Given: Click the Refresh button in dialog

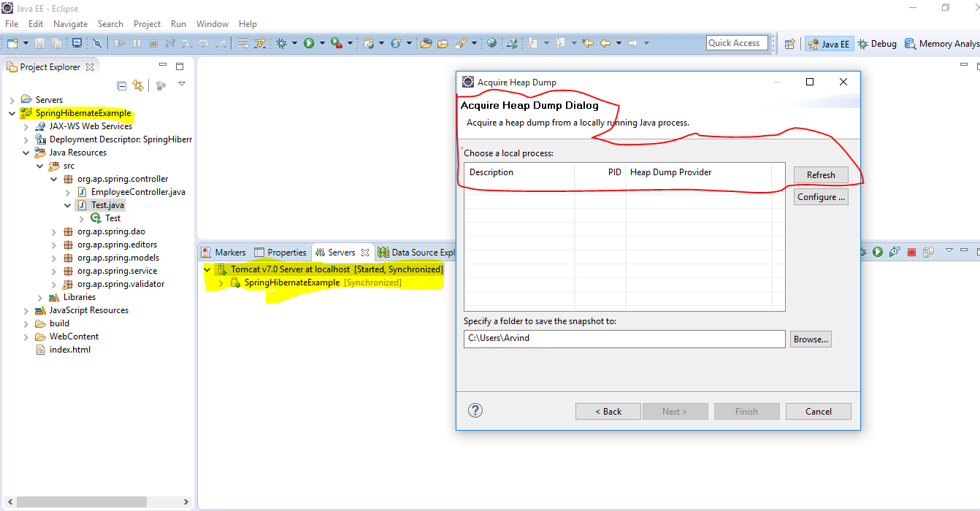Looking at the screenshot, I should tap(821, 175).
